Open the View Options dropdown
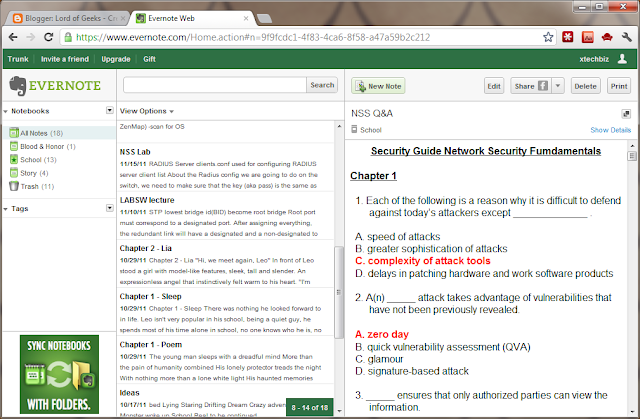Viewport: 640px width, 419px height. tap(147, 111)
